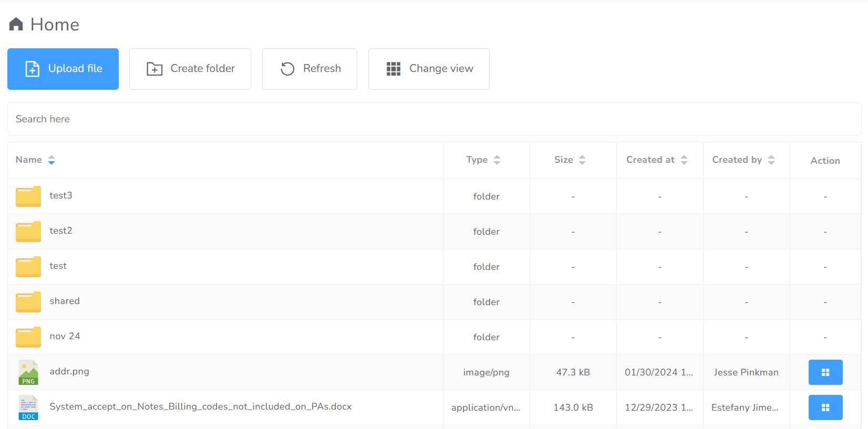Sort files by Created at column
This screenshot has width=868, height=429.
coord(684,160)
